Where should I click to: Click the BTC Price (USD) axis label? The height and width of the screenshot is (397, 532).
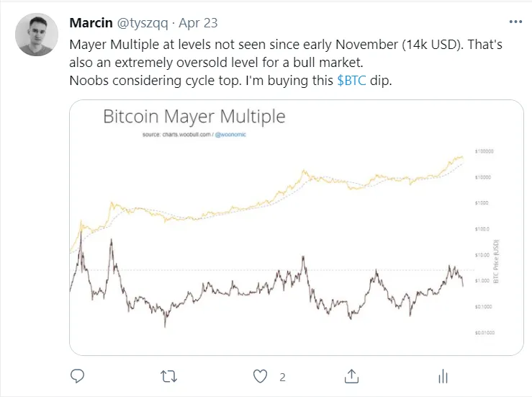[496, 261]
